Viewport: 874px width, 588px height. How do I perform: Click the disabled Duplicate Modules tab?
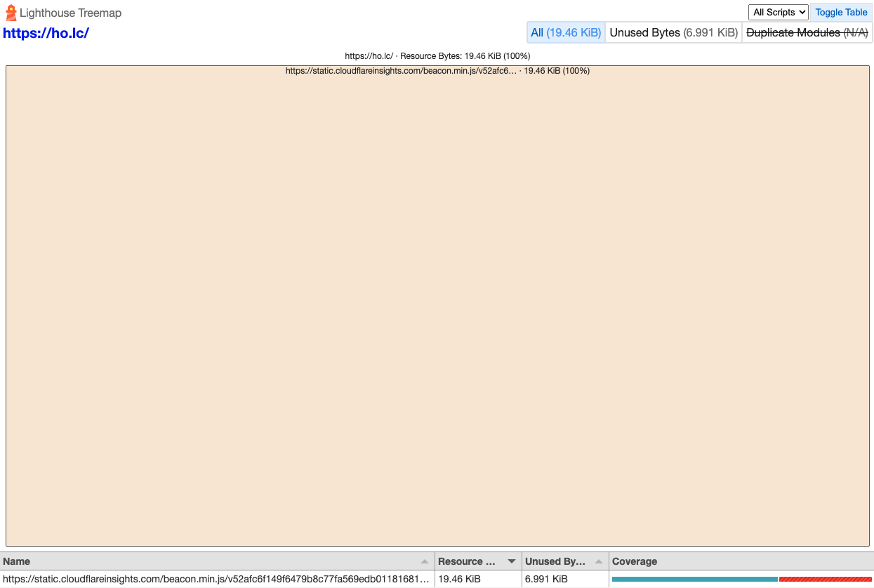[807, 32]
